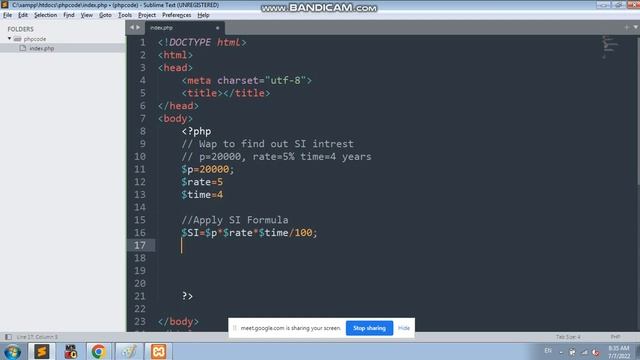Screen dimensions: 640x360
Task: Open the Windows Start menu
Action: (x=12, y=351)
